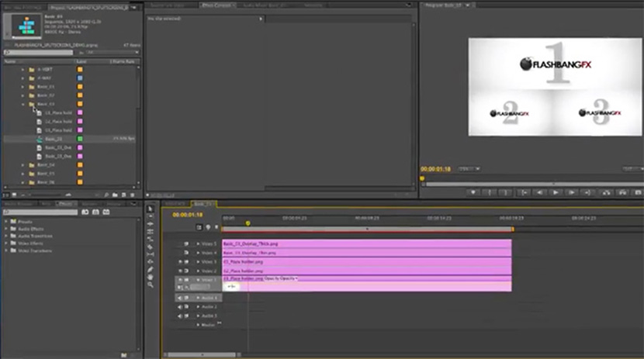Viewport: 644px width, 359px height.
Task: Mute Audio 1 track speaker toggle
Action: pos(180,298)
